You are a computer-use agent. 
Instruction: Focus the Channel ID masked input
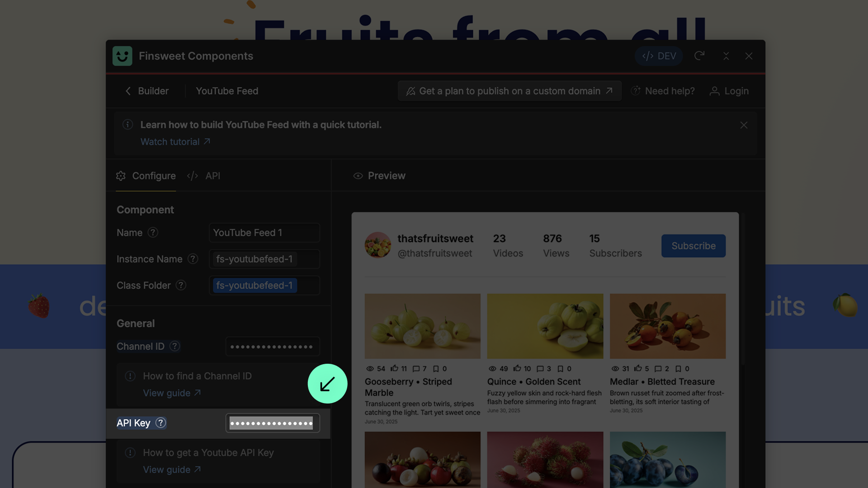point(273,347)
